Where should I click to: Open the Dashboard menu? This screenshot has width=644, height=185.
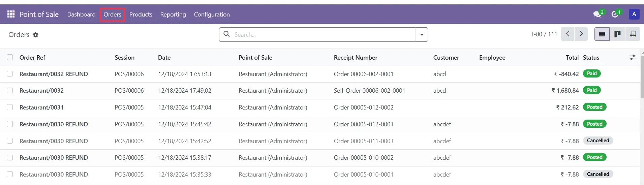coord(81,14)
